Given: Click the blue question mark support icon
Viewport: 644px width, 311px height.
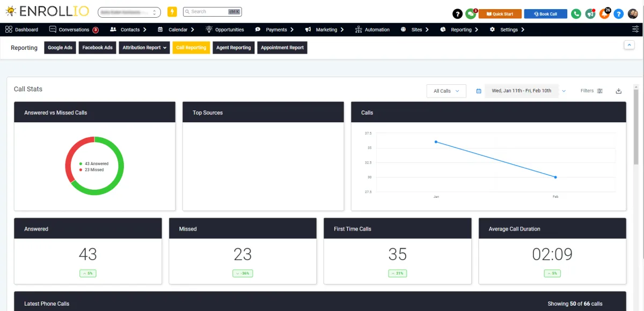Looking at the screenshot, I should pyautogui.click(x=618, y=14).
